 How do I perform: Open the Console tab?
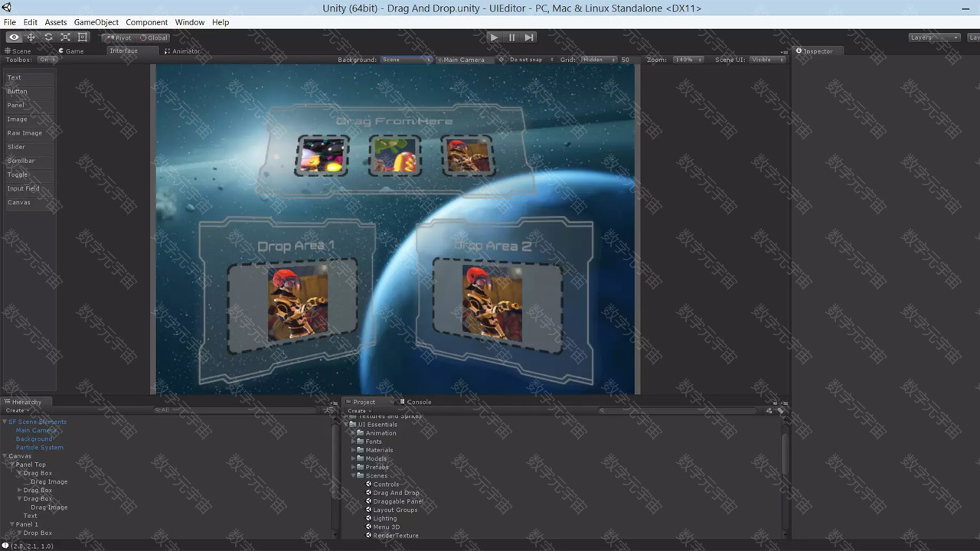416,402
